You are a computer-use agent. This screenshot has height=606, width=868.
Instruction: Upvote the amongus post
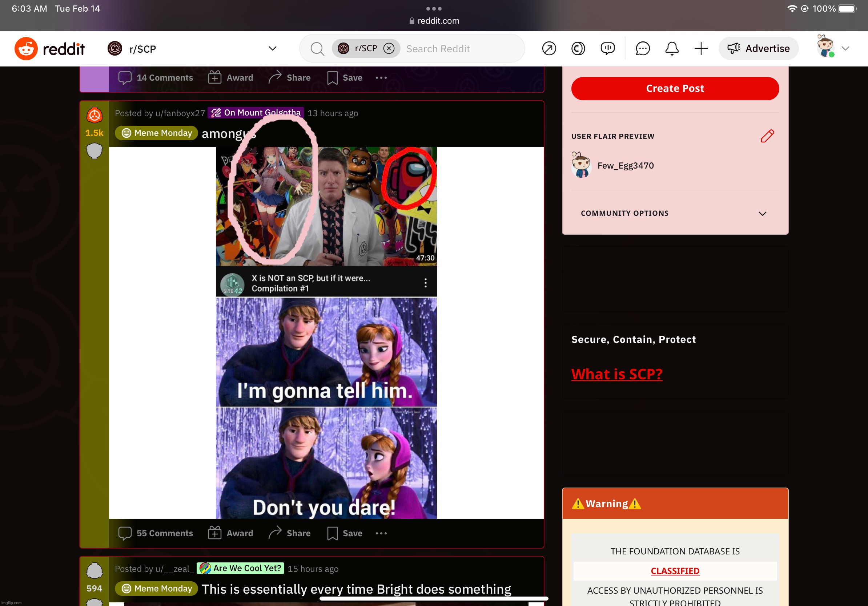[x=94, y=115]
